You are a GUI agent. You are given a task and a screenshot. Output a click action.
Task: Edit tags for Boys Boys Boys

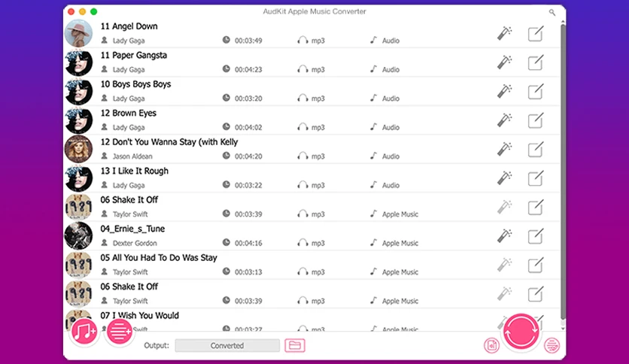coord(536,91)
